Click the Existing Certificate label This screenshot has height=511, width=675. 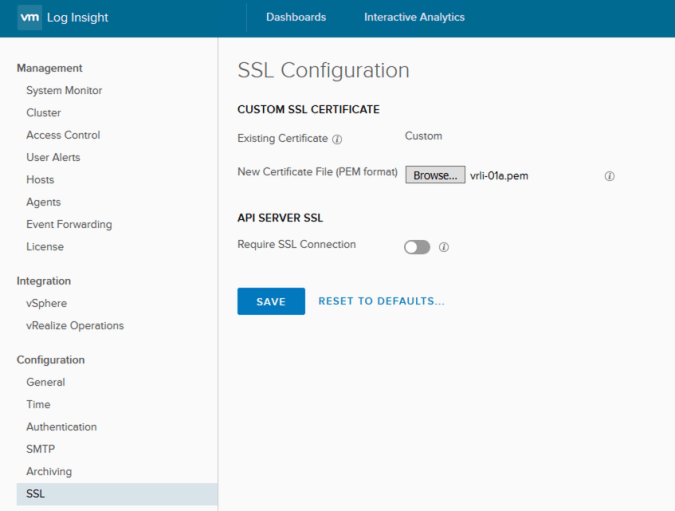(x=283, y=139)
